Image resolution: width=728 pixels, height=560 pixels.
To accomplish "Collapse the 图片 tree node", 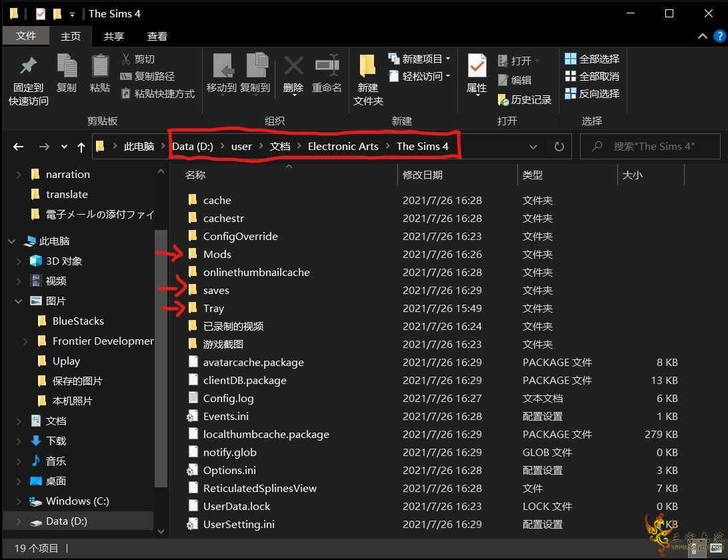I will pos(19,301).
